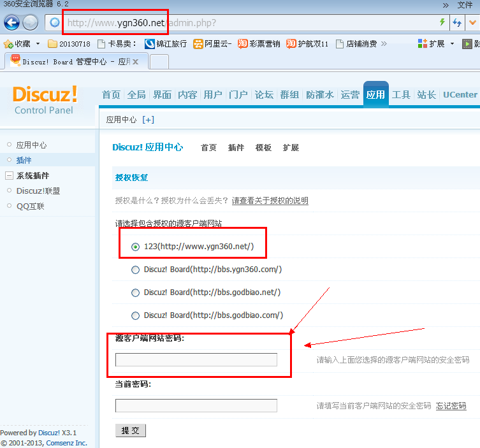Click the 扩展 extensions icon
Image resolution: width=480 pixels, height=448 pixels.
click(x=423, y=44)
